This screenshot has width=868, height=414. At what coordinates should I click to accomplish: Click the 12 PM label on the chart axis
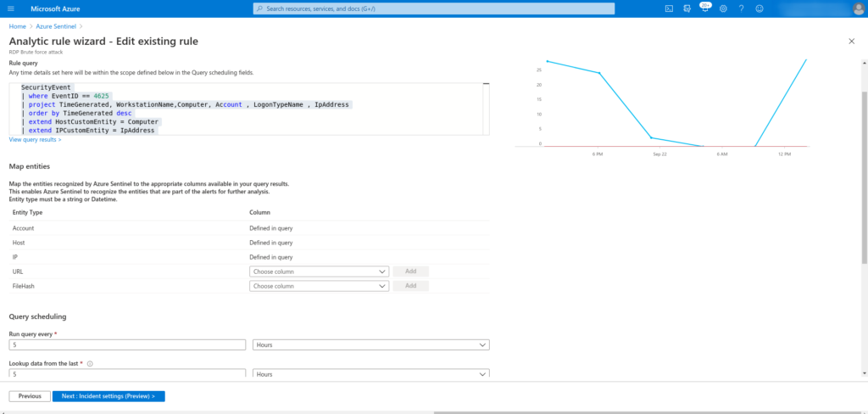click(784, 154)
